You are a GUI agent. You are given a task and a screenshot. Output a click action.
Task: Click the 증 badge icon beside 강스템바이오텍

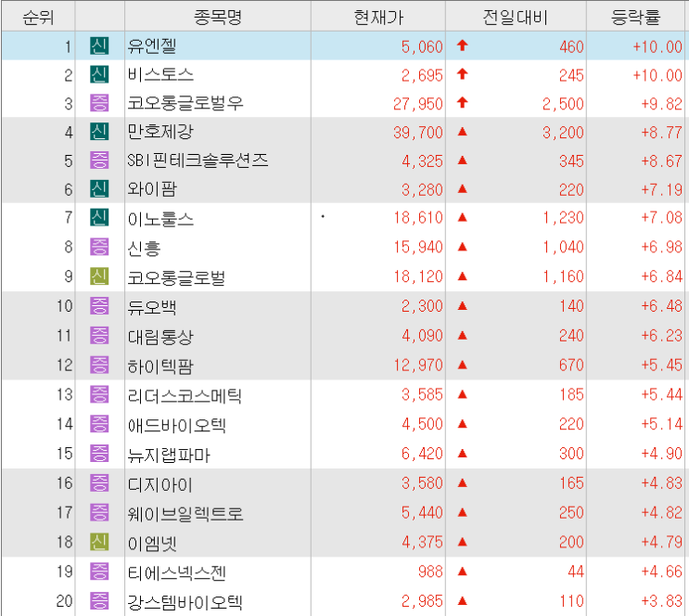click(x=99, y=600)
